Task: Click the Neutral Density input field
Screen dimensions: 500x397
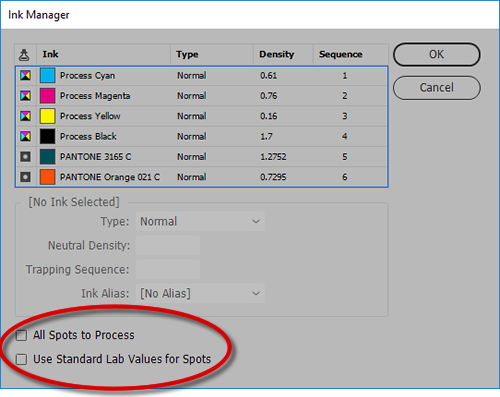Action: 168,245
